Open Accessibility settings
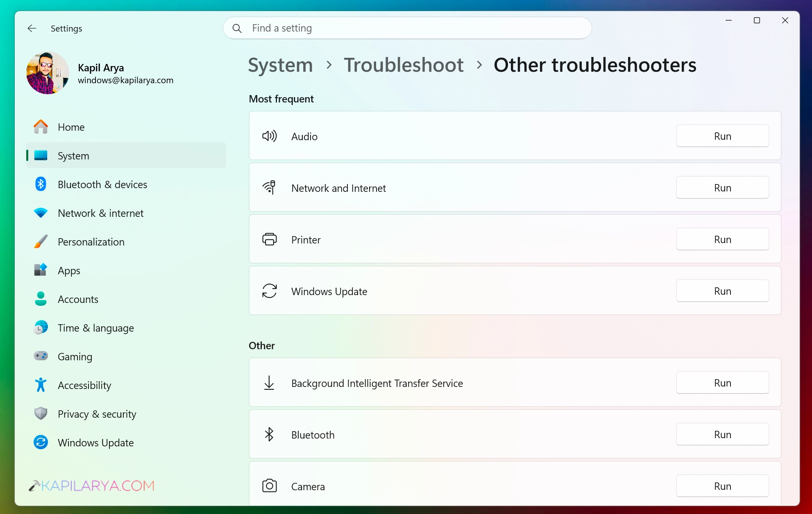 pos(126,385)
